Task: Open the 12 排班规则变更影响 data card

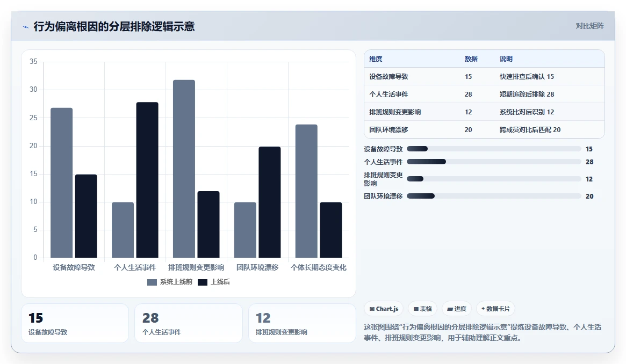Action: pyautogui.click(x=302, y=323)
